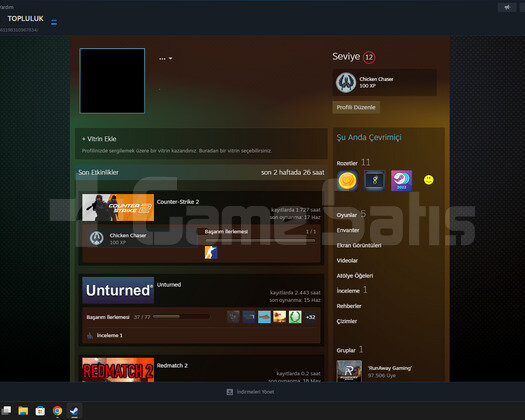The image size is (525, 420).
Task: Click the Şu Anda Çevrimiçi status text
Action: (x=369, y=137)
